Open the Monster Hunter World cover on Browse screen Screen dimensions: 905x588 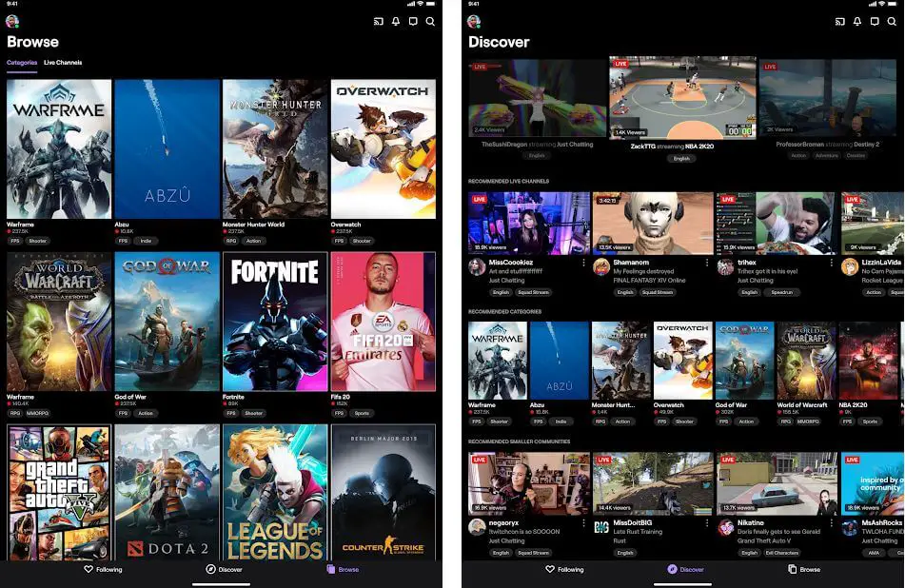click(x=275, y=148)
